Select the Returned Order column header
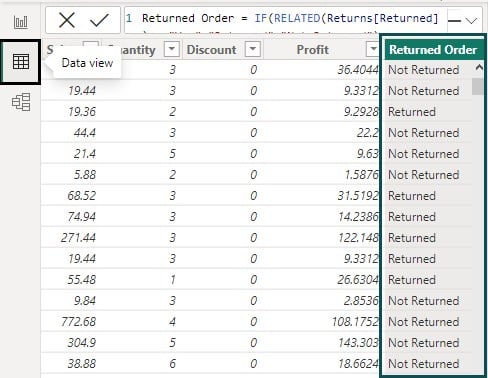This screenshot has height=378, width=488. pyautogui.click(x=433, y=50)
